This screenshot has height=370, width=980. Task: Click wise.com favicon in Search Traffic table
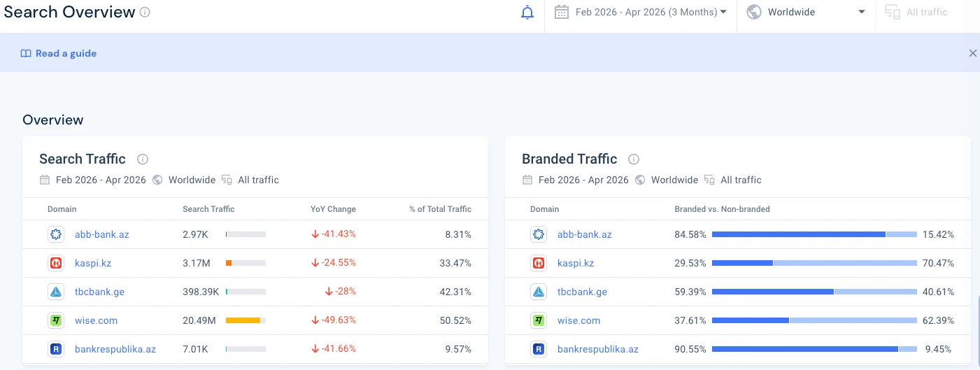point(56,320)
